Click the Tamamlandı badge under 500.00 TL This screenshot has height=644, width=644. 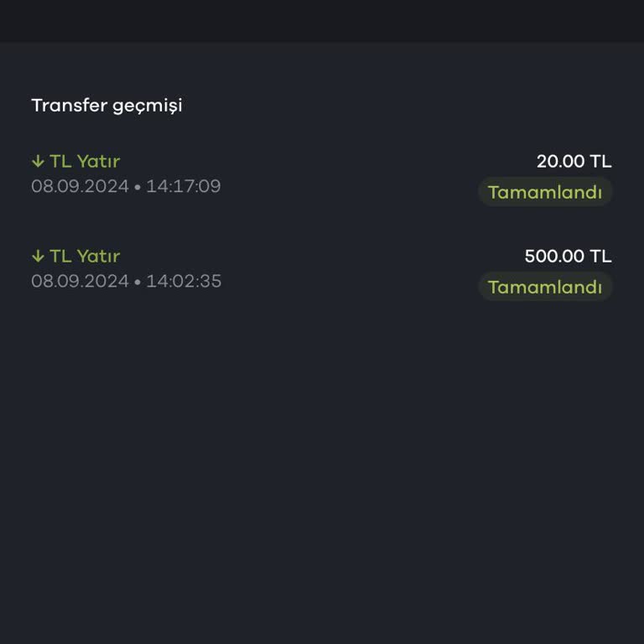(x=545, y=287)
